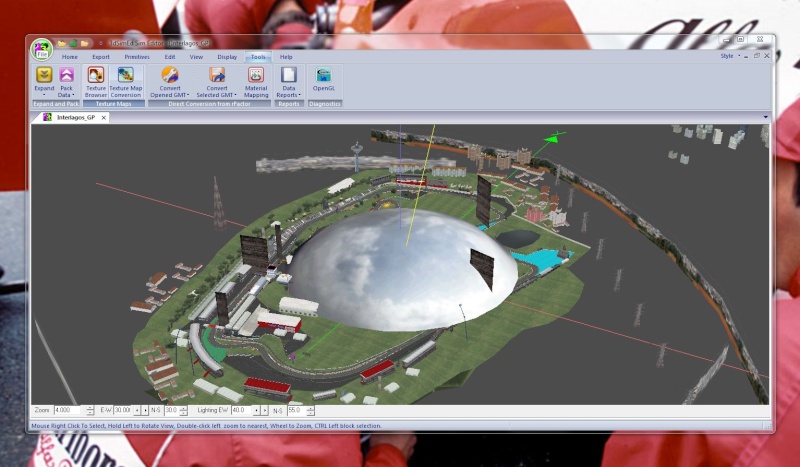This screenshot has height=467, width=800.
Task: Switch to the View ribbon tab
Action: [196, 57]
